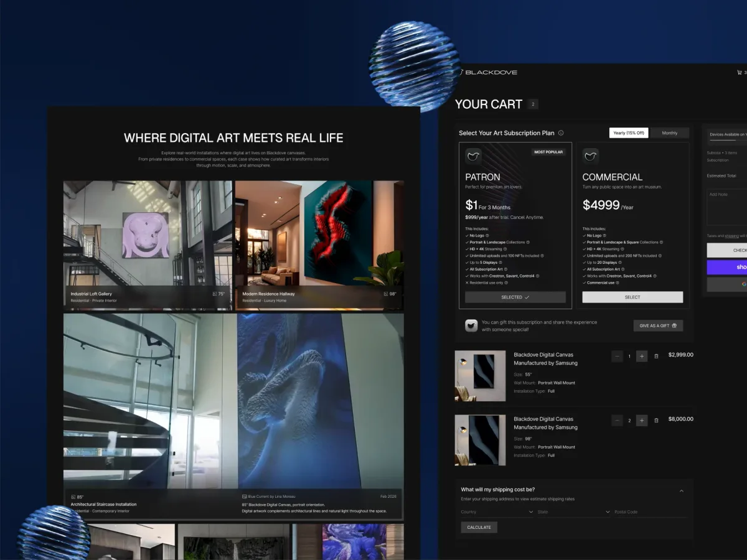This screenshot has height=560, width=747.
Task: Remove the 98" Digital Canvas via trash icon
Action: pos(656,421)
